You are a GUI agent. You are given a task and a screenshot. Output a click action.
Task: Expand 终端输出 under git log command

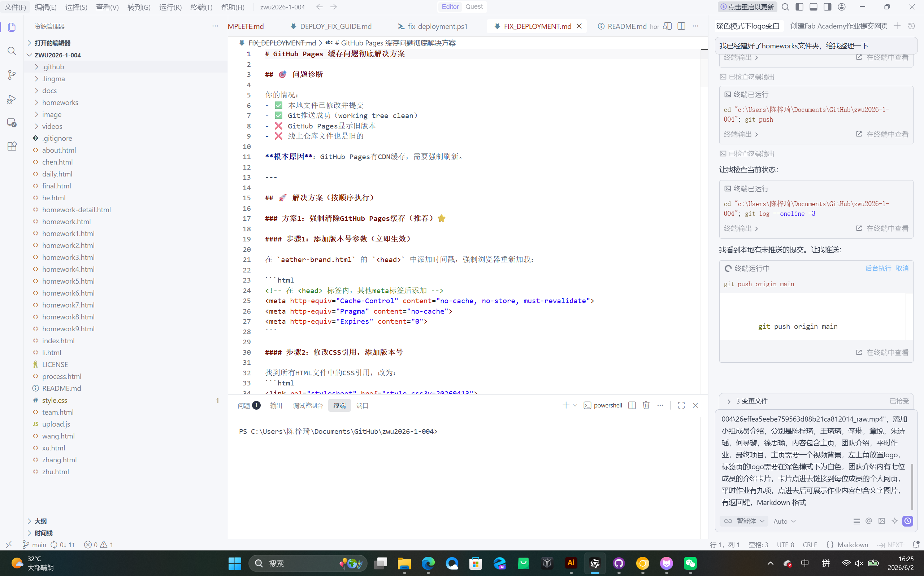[741, 228]
